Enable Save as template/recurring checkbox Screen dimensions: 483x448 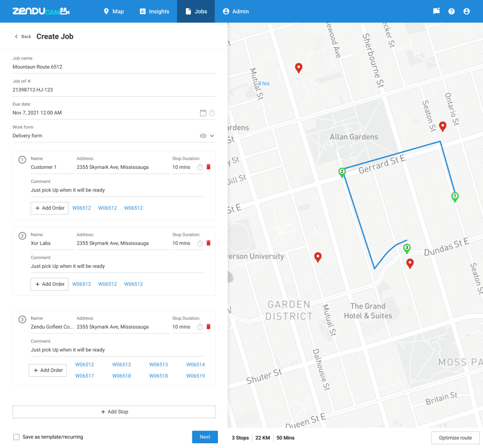17,437
